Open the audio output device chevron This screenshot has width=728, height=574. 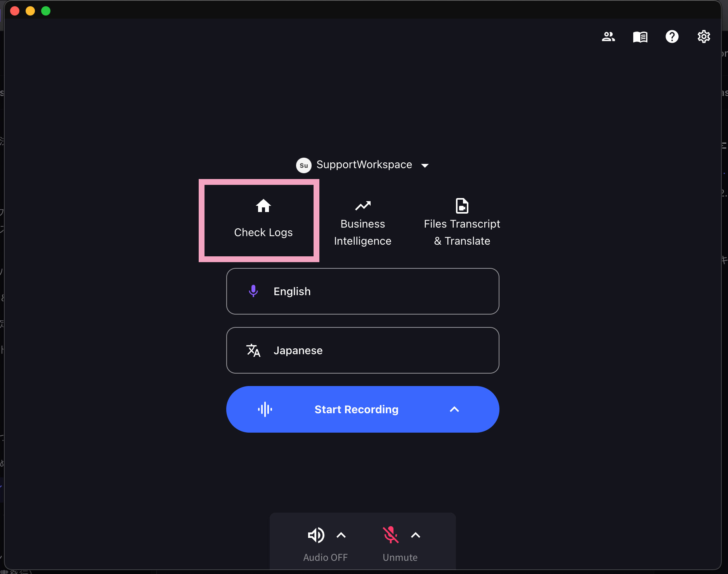coord(341,535)
